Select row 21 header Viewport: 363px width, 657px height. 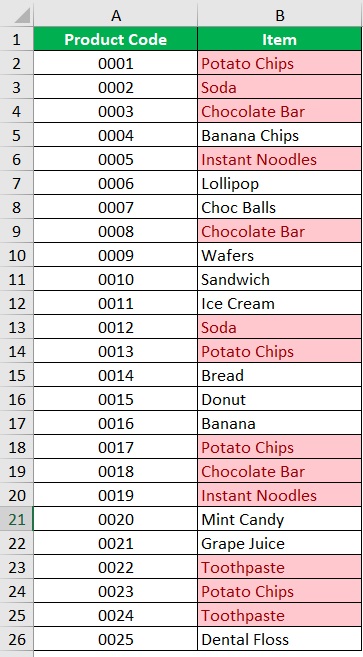(x=17, y=520)
